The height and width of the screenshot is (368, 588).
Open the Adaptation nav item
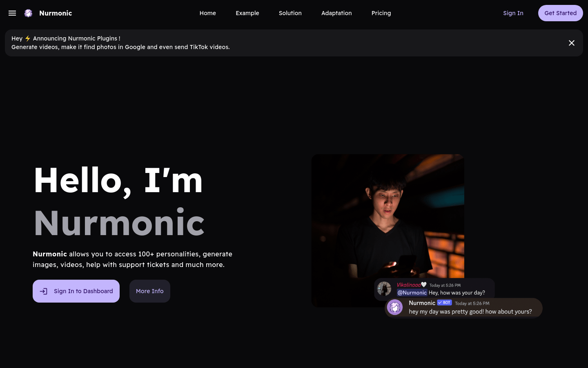pos(336,13)
